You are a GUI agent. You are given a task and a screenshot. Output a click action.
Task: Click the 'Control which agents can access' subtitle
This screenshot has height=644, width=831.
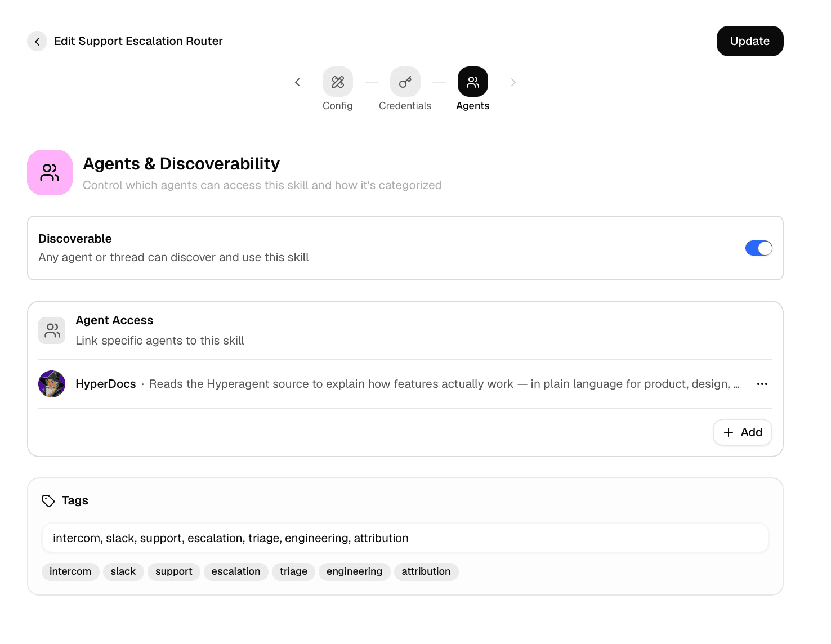point(262,185)
